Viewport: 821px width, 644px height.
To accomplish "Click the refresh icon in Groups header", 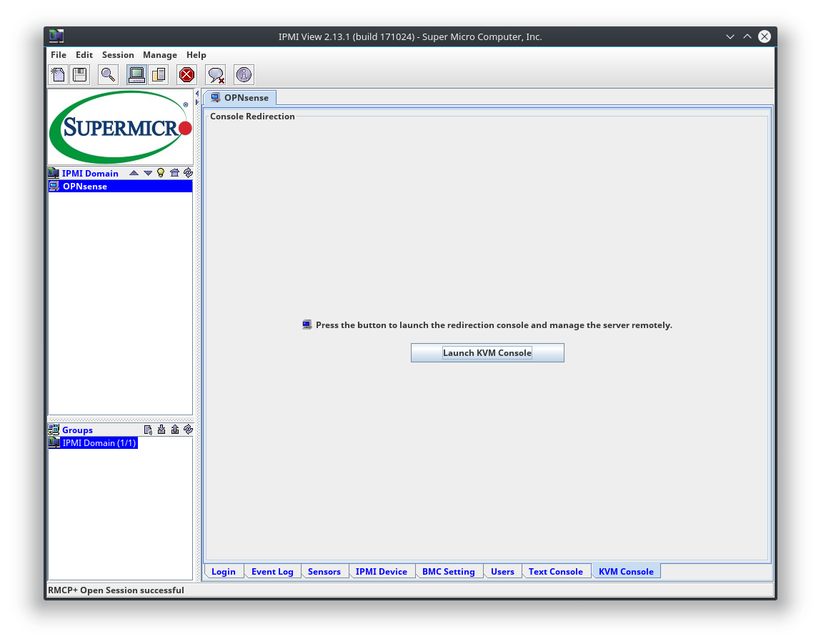I will click(x=188, y=430).
